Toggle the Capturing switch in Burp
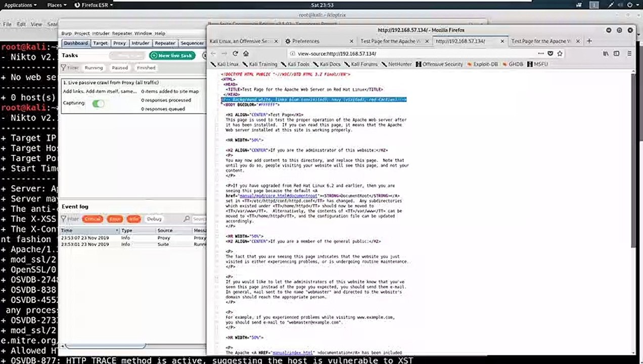Image resolution: width=643 pixels, height=364 pixels. coord(98,103)
